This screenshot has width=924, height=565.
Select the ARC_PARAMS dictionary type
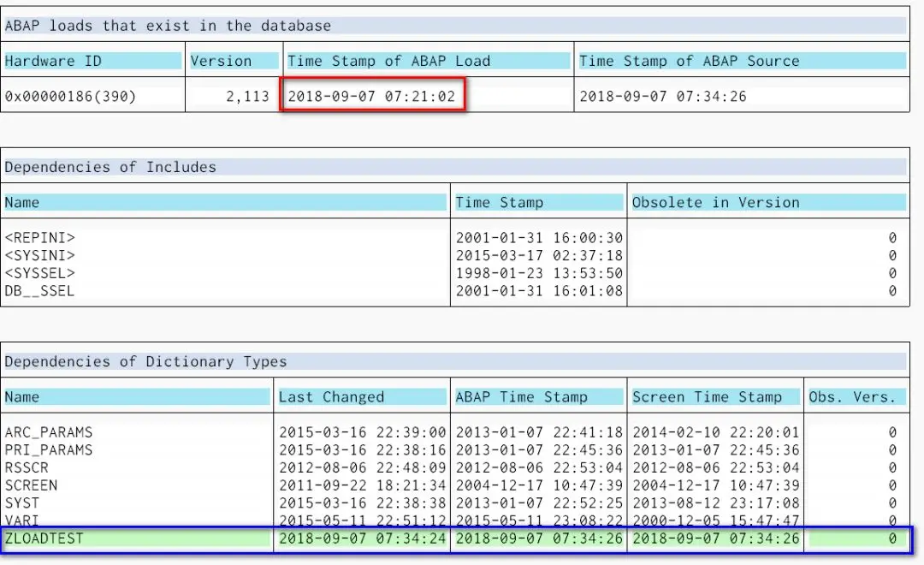tap(48, 433)
